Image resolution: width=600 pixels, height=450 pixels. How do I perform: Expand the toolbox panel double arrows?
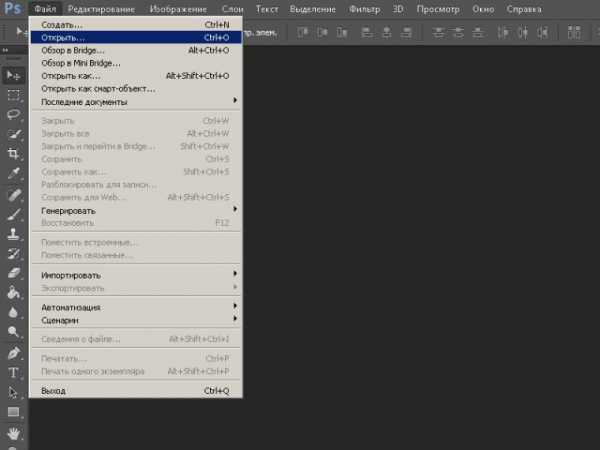coord(5,50)
